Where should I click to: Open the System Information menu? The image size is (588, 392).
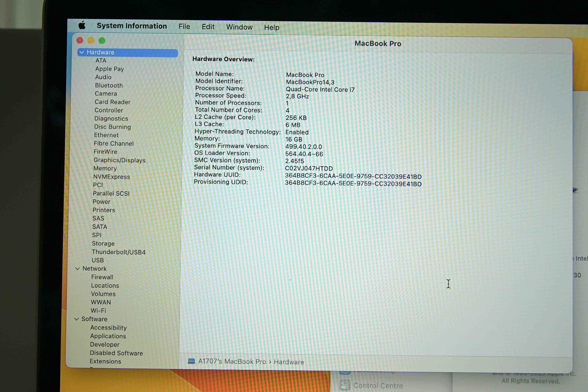132,26
